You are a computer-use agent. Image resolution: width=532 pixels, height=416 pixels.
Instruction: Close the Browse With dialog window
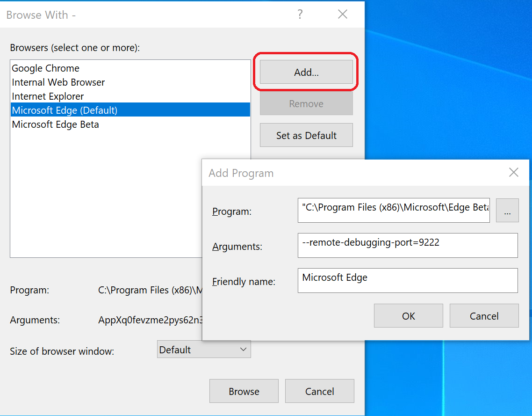(x=343, y=14)
